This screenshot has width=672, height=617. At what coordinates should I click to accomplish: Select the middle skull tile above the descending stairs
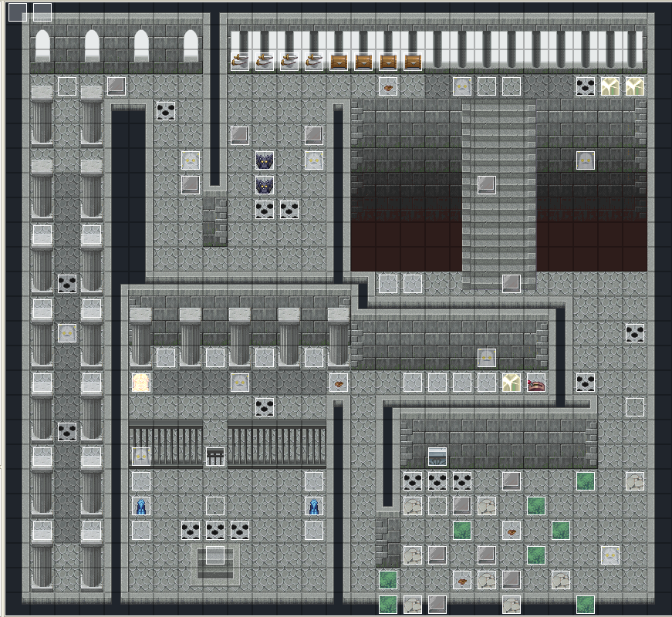(215, 531)
